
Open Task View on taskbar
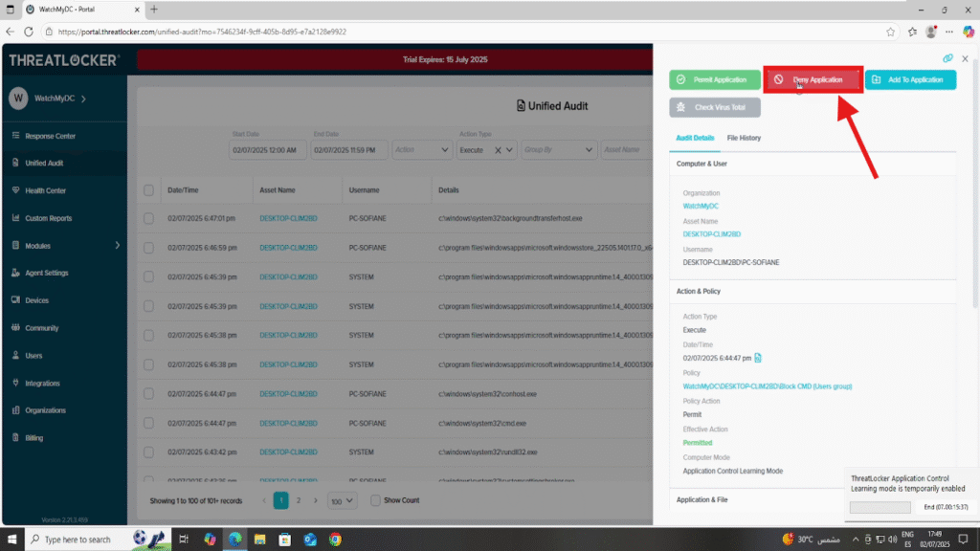pyautogui.click(x=184, y=540)
